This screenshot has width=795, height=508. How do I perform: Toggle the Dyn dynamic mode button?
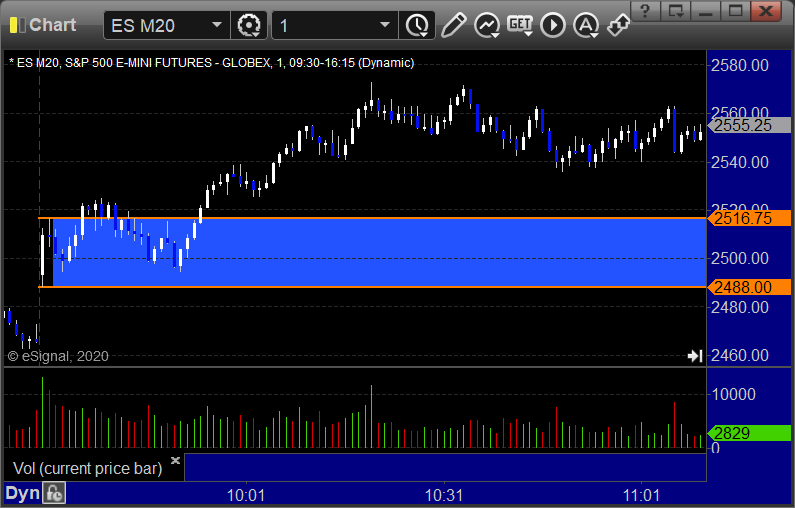(22, 493)
